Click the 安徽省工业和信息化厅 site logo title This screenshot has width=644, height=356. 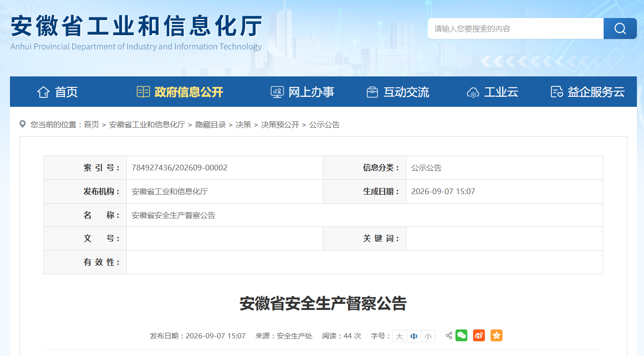[x=137, y=26]
